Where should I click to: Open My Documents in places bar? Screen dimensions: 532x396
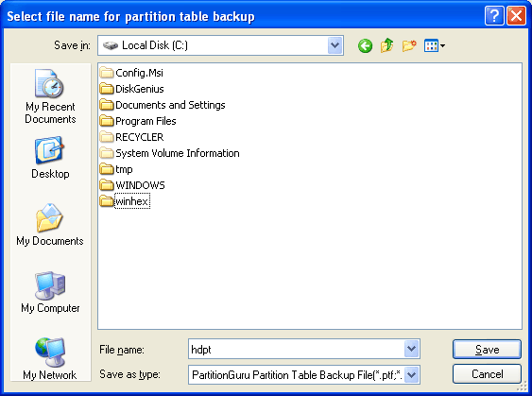point(50,225)
